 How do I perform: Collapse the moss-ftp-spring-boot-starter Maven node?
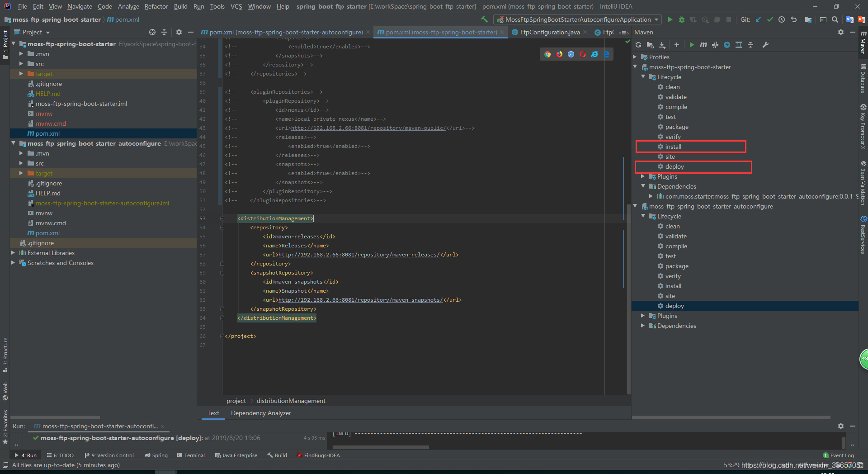coord(635,67)
